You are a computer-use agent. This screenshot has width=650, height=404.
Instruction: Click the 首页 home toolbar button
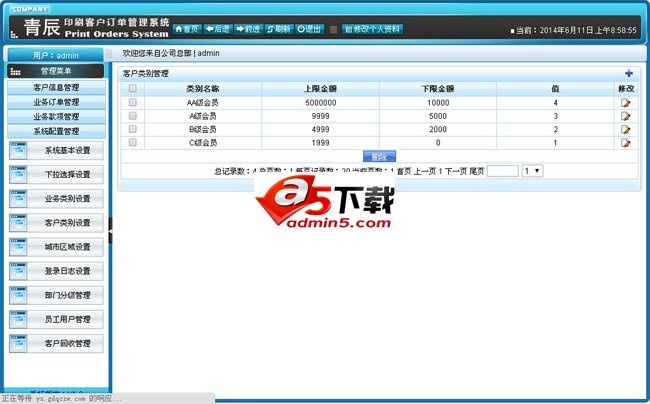click(187, 29)
